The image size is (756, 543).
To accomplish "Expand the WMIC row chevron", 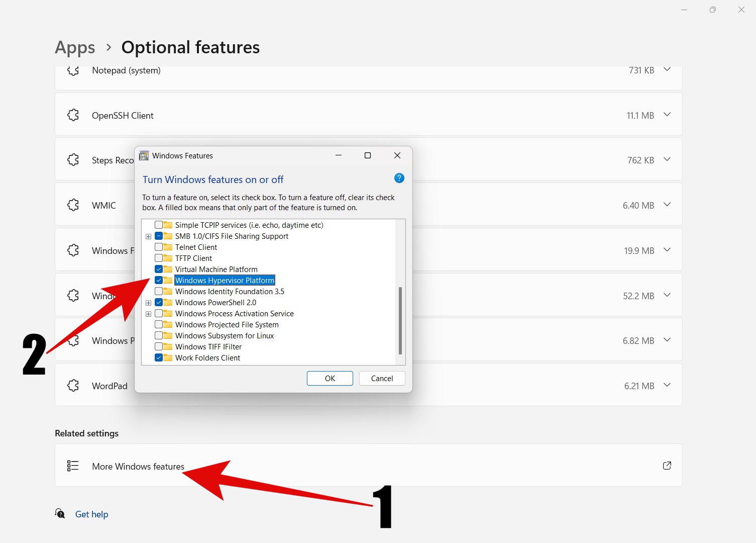I will click(667, 205).
